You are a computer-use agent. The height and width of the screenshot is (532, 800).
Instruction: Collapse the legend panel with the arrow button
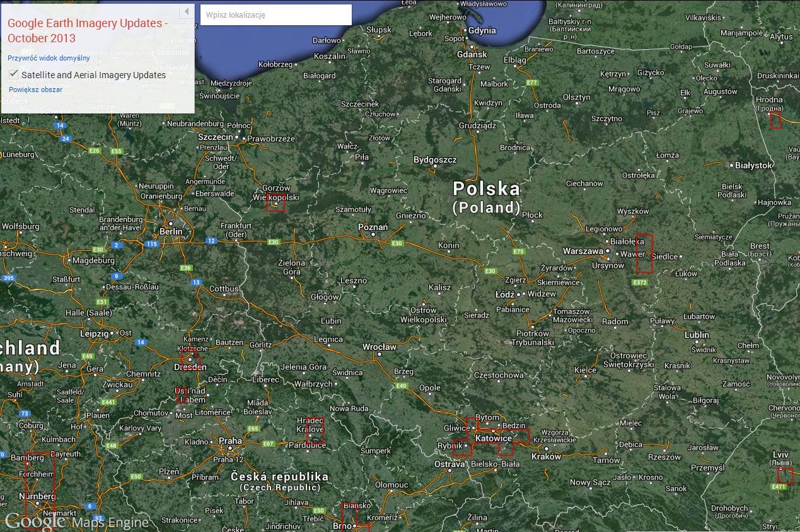pyautogui.click(x=187, y=12)
